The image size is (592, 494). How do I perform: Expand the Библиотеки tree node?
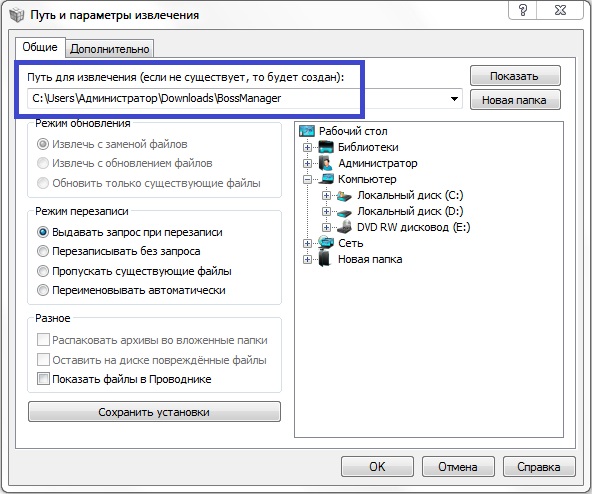coord(307,147)
